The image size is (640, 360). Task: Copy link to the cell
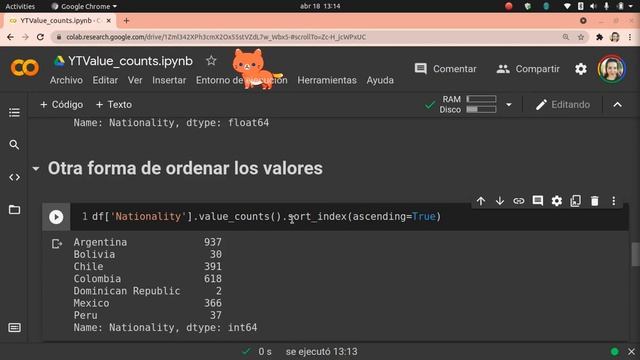519,201
